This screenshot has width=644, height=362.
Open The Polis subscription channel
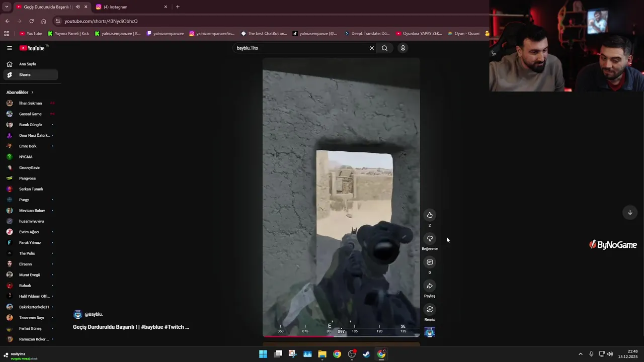pos(31,253)
